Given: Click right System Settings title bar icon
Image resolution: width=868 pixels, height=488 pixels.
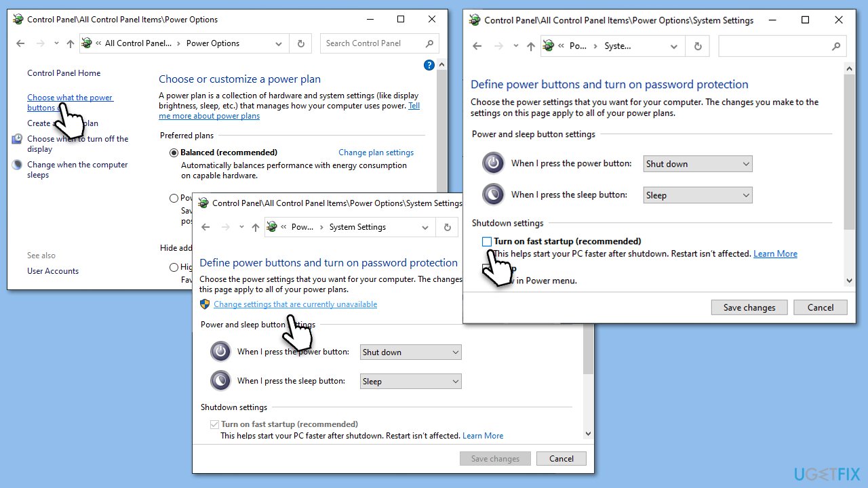Looking at the screenshot, I should coord(475,20).
